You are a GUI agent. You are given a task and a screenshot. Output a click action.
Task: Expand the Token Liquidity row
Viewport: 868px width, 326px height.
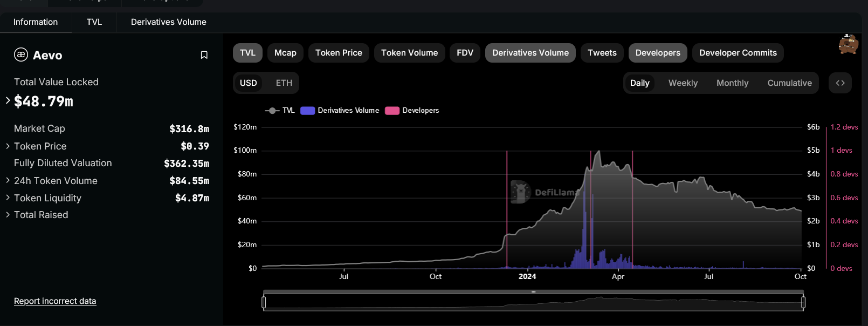pos(8,198)
